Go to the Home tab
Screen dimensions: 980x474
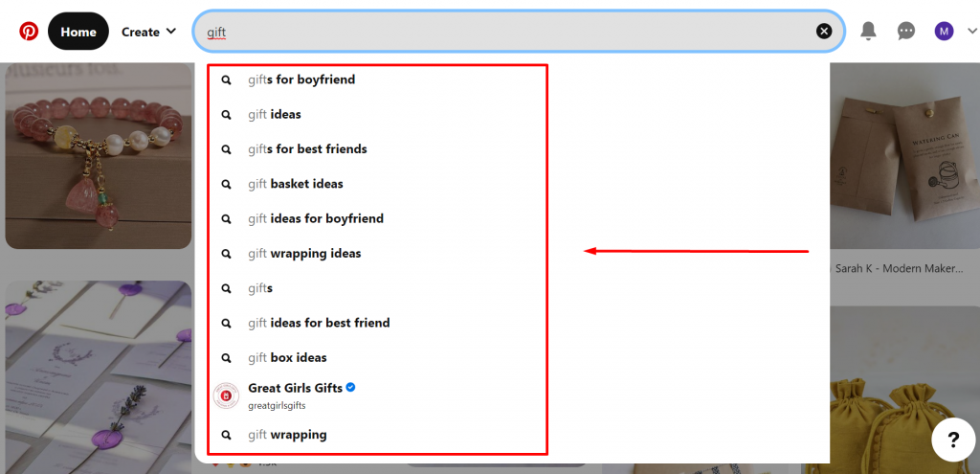tap(78, 32)
